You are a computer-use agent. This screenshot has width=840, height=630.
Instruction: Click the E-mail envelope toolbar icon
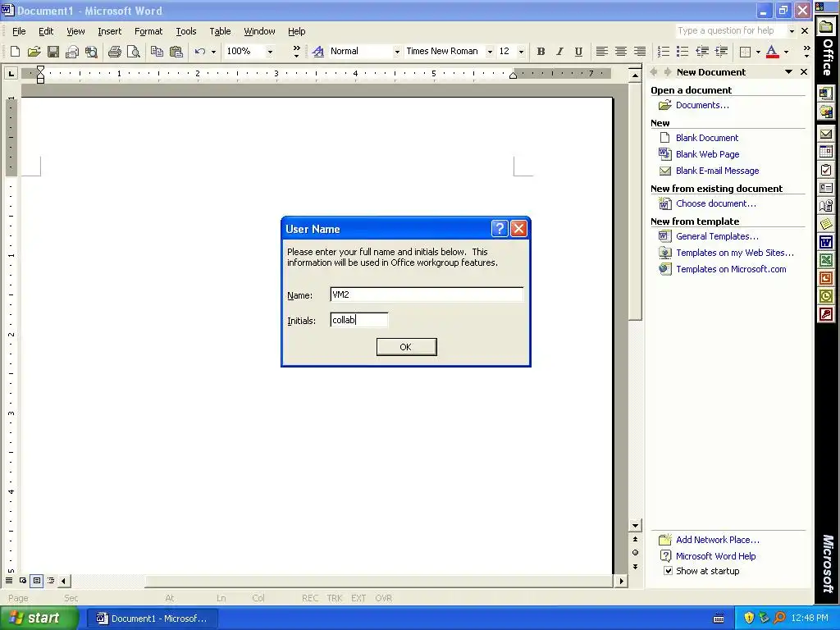click(72, 52)
